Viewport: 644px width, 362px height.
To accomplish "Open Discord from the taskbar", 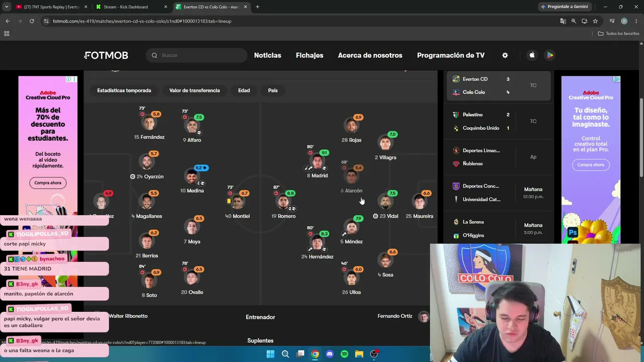I will pyautogui.click(x=330, y=354).
